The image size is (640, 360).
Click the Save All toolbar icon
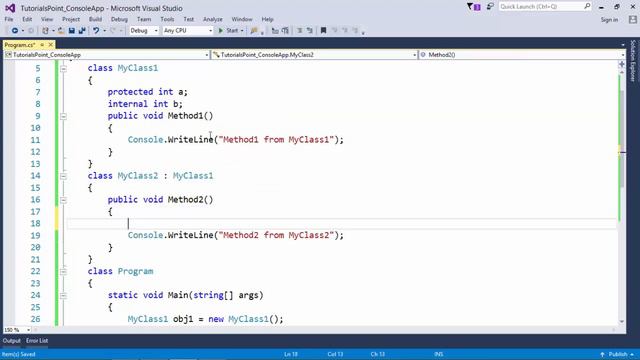pyautogui.click(x=82, y=31)
